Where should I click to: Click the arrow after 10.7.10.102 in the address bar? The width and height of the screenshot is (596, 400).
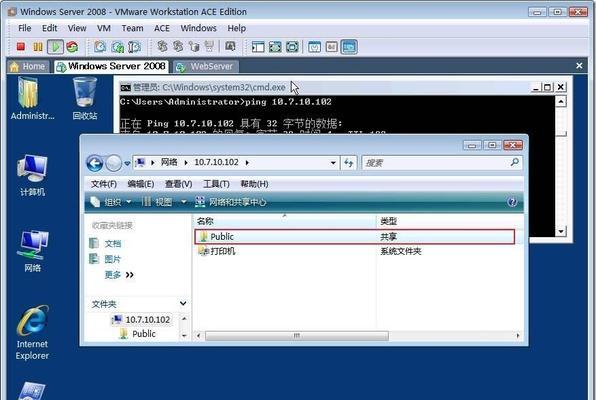247,163
